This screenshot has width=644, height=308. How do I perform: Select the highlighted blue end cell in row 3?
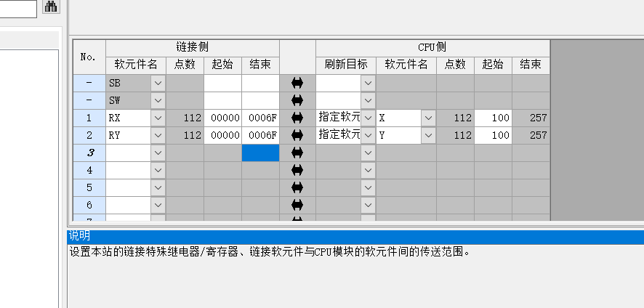point(260,153)
